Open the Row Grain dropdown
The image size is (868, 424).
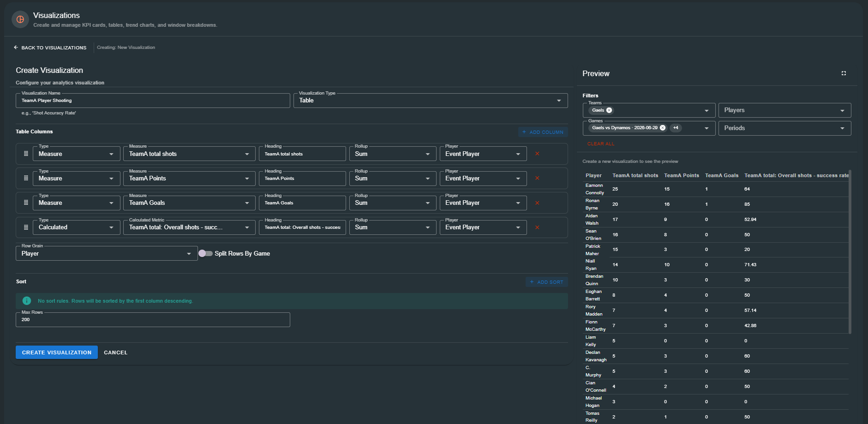(107, 253)
